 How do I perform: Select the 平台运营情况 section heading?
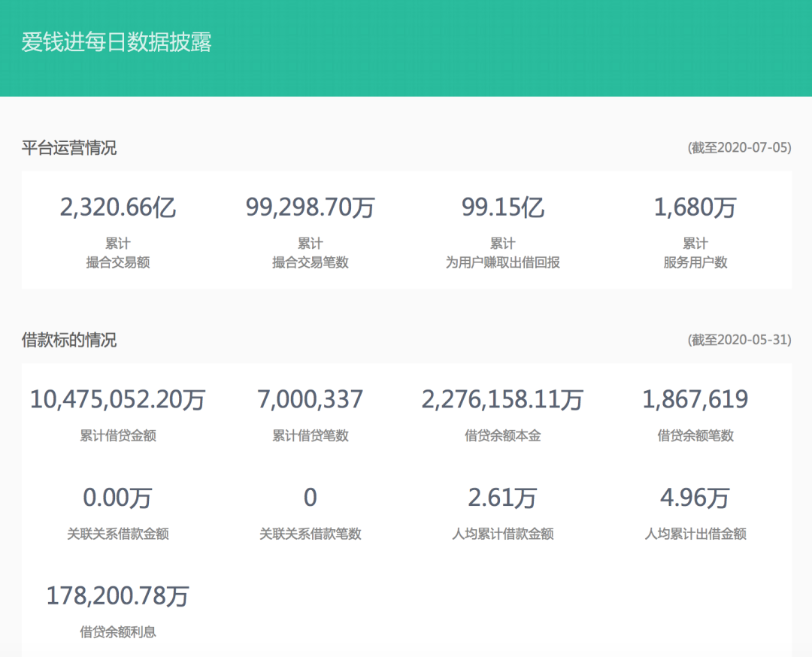[x=69, y=148]
